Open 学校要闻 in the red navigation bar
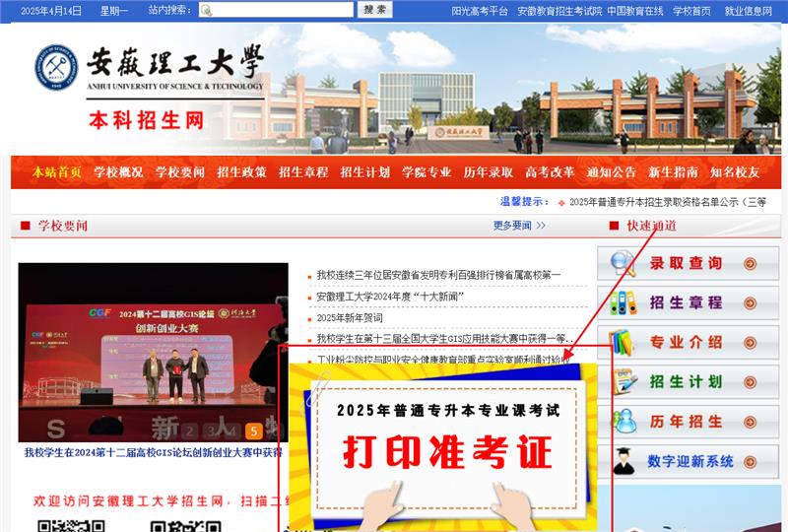788x532 pixels. (x=180, y=172)
